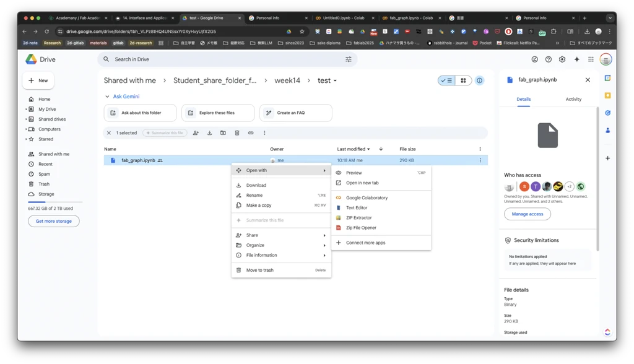Click the share person-add icon in selection toolbar
Image resolution: width=634 pixels, height=364 pixels.
(196, 132)
